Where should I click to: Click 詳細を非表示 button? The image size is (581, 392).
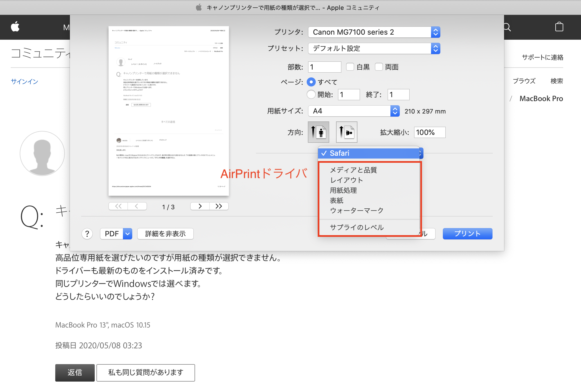tap(165, 234)
